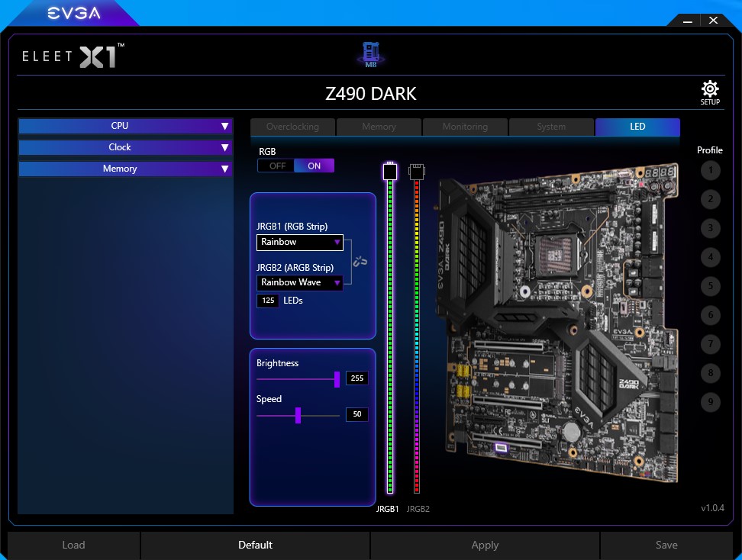Switch to the Monitoring tab
The height and width of the screenshot is (560, 742).
pos(465,127)
